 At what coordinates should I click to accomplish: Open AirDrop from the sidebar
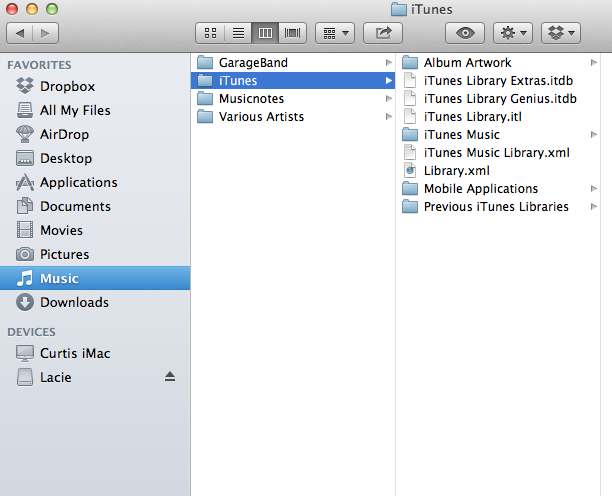pos(95,134)
